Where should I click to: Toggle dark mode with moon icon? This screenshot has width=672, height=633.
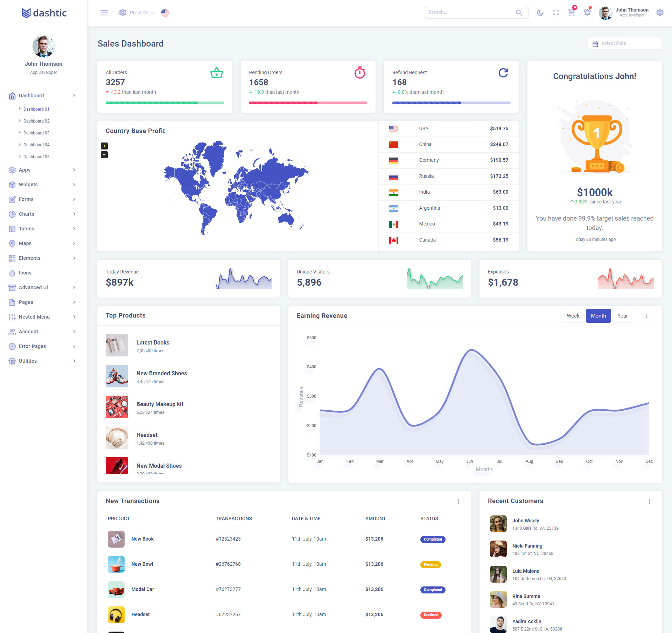[540, 13]
